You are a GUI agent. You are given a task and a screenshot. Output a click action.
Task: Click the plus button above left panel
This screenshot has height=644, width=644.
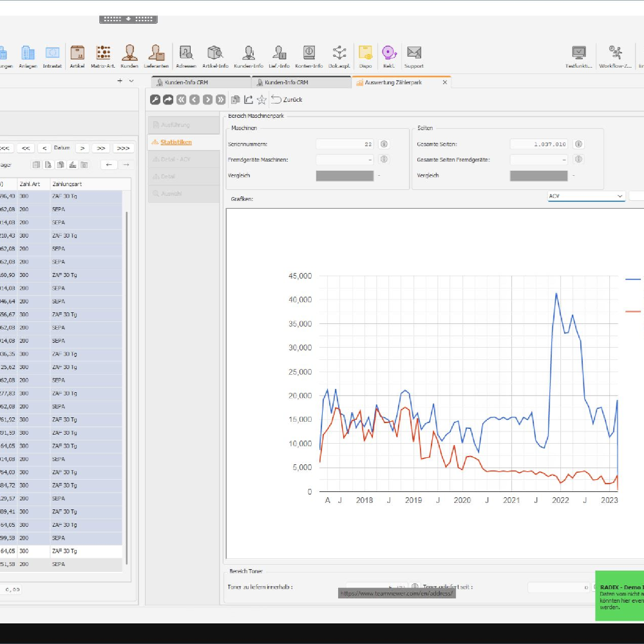point(120,81)
